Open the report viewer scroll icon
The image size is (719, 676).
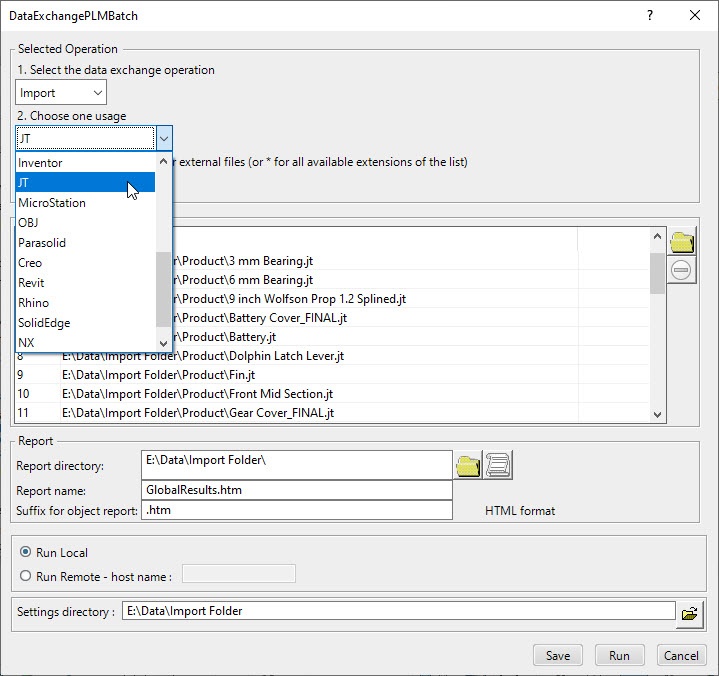coord(498,465)
